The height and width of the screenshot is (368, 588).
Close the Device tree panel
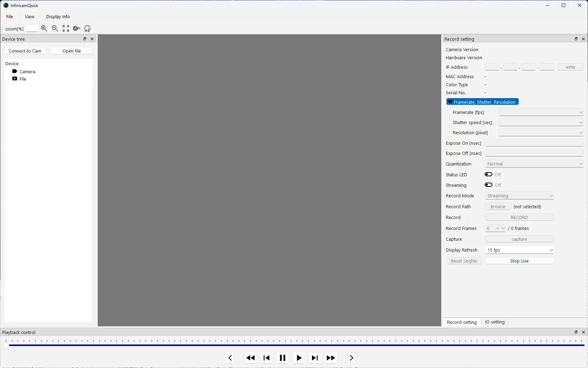(92, 39)
